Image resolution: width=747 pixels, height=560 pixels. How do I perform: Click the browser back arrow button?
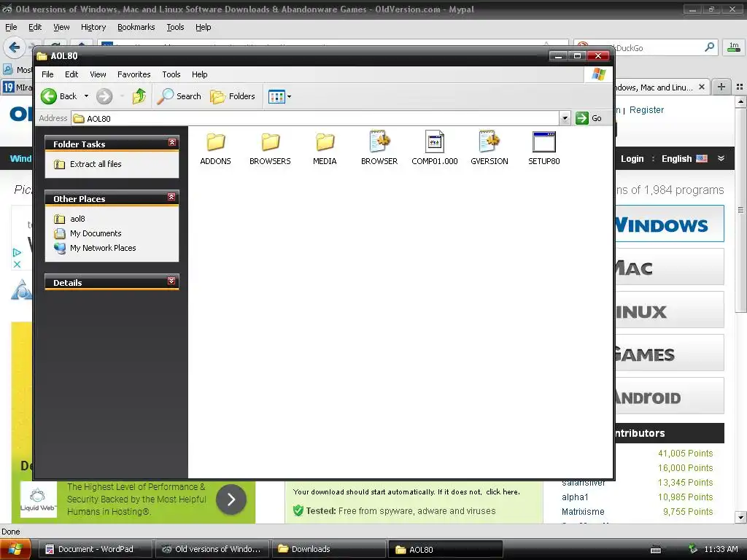click(x=15, y=47)
